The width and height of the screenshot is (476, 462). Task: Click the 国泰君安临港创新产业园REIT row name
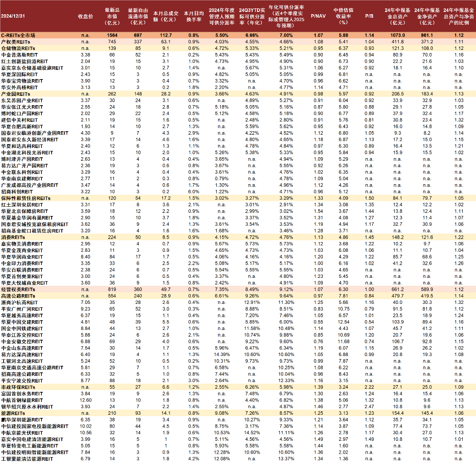pos(34,133)
